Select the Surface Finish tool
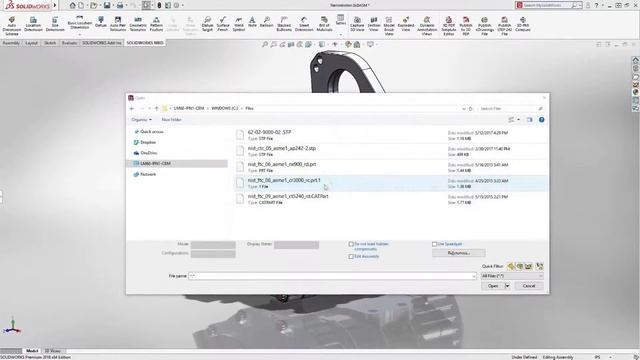Screen dimensions: 640x360 [x=223, y=24]
